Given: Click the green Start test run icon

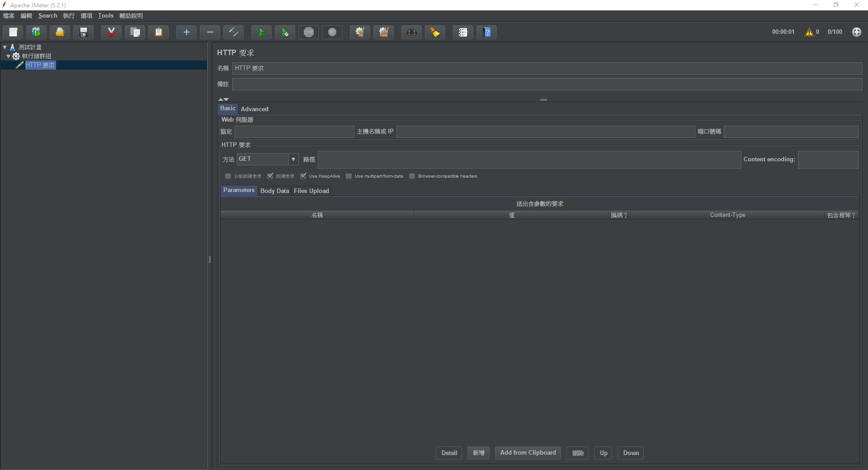Looking at the screenshot, I should coord(261,32).
